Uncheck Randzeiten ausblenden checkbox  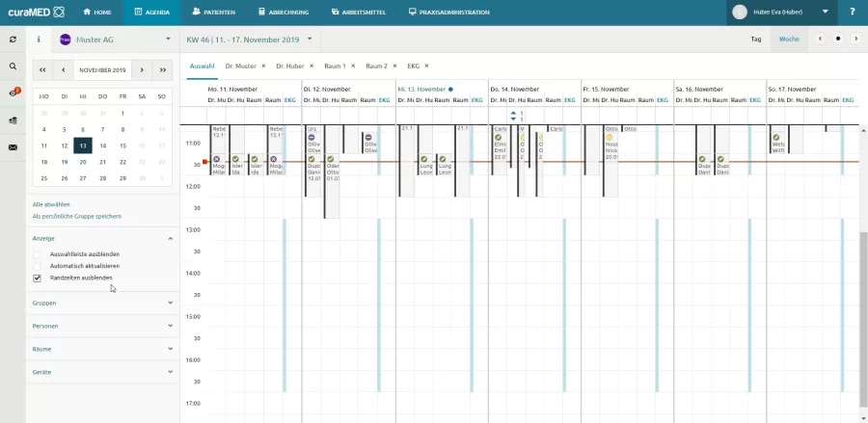[37, 278]
